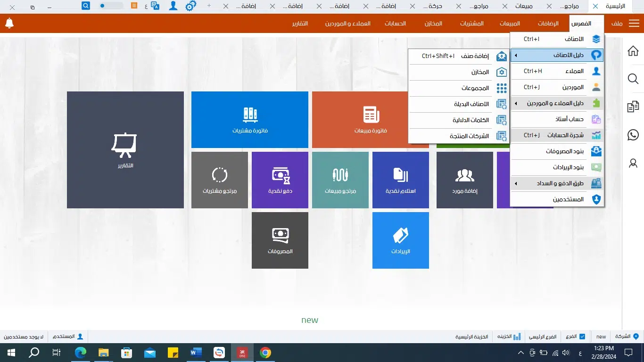This screenshot has height=362, width=644.
Task: Open Google Chrome from the taskbar
Action: point(265,353)
